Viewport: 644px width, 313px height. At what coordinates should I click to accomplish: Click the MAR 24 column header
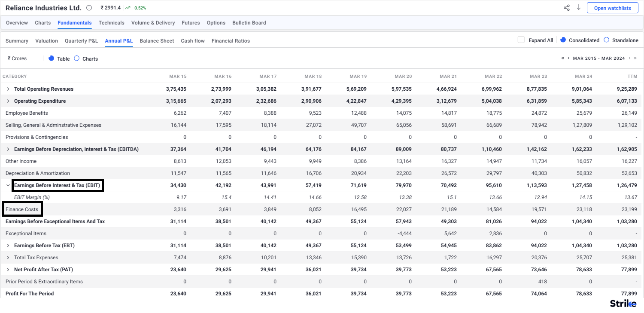point(583,77)
